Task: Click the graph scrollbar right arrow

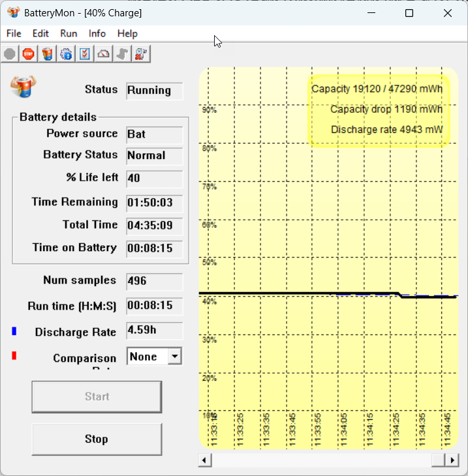Action: [x=452, y=460]
